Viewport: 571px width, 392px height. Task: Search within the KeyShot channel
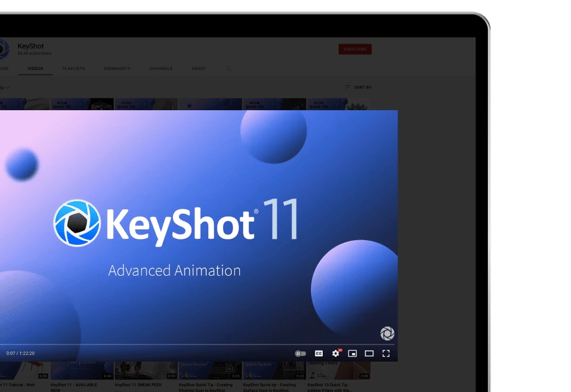[228, 69]
